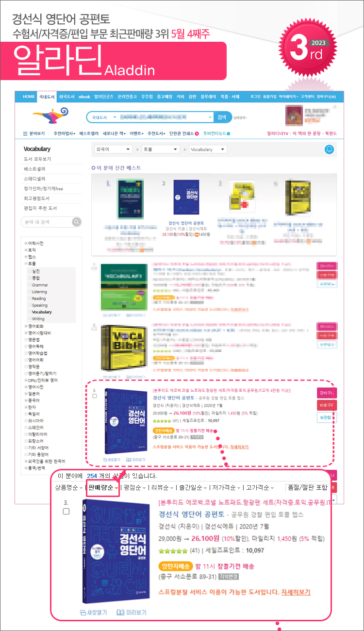The height and width of the screenshot is (631, 364).
Task: Check the box in the enlarged book panel
Action: (66, 512)
